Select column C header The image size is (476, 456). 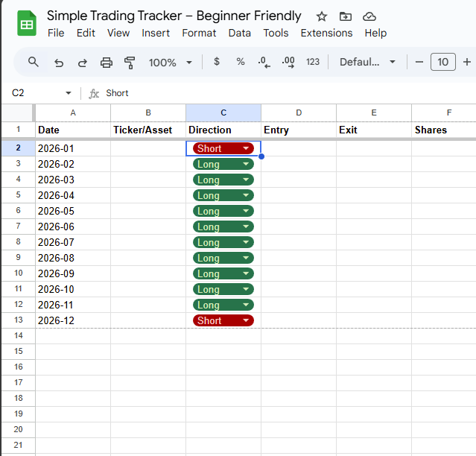(223, 113)
